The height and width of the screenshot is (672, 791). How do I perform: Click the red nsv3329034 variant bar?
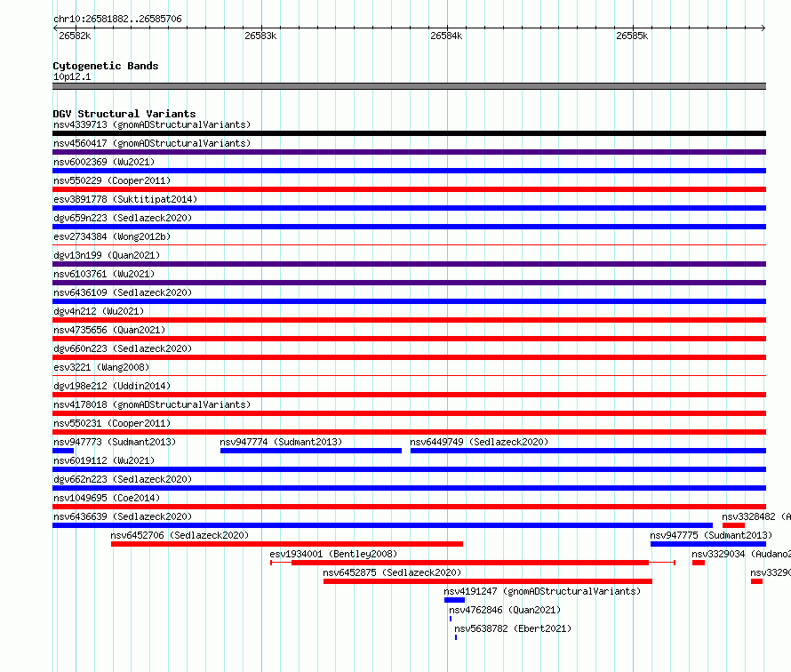(x=699, y=563)
